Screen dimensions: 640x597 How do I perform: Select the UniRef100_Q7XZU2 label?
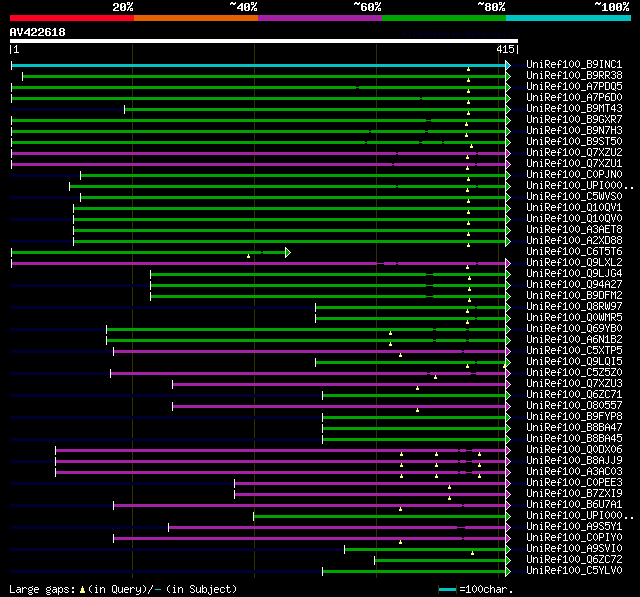tap(574, 153)
